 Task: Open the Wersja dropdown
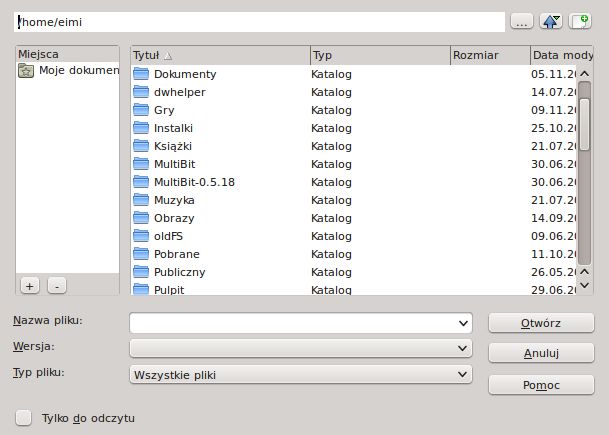coord(301,348)
